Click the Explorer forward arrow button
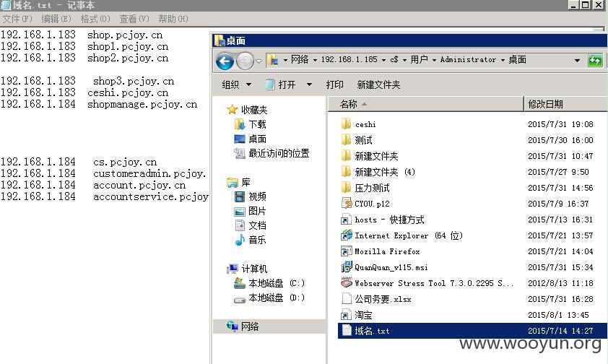 click(x=245, y=61)
